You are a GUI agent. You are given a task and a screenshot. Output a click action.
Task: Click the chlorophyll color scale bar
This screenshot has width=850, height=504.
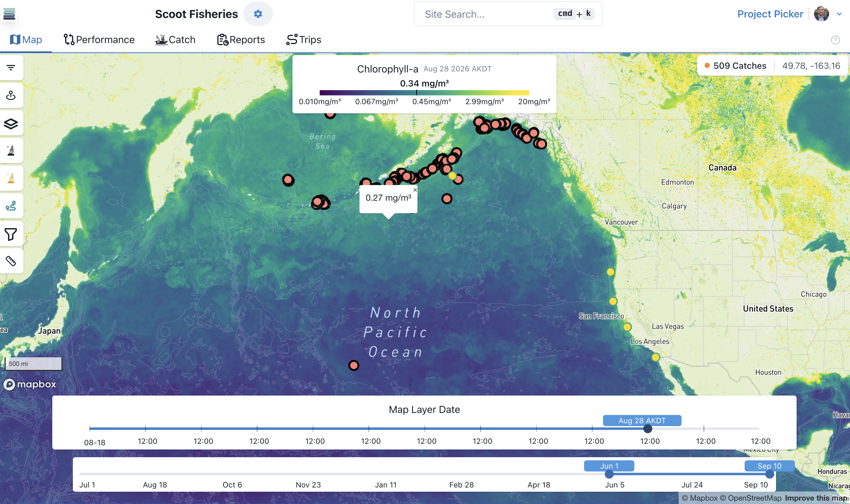pyautogui.click(x=424, y=92)
